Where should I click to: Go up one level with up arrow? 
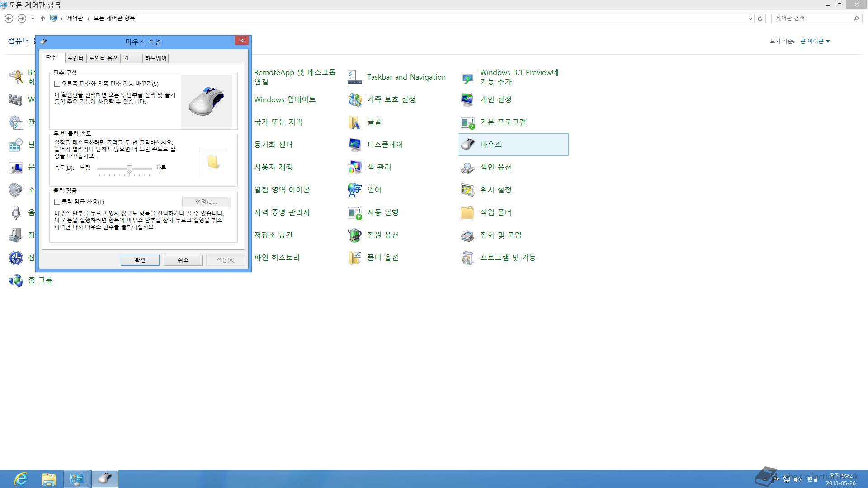[x=43, y=19]
